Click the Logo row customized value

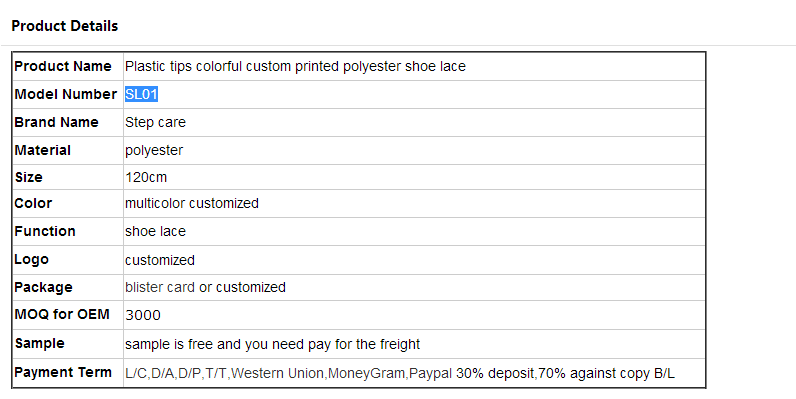coord(160,260)
